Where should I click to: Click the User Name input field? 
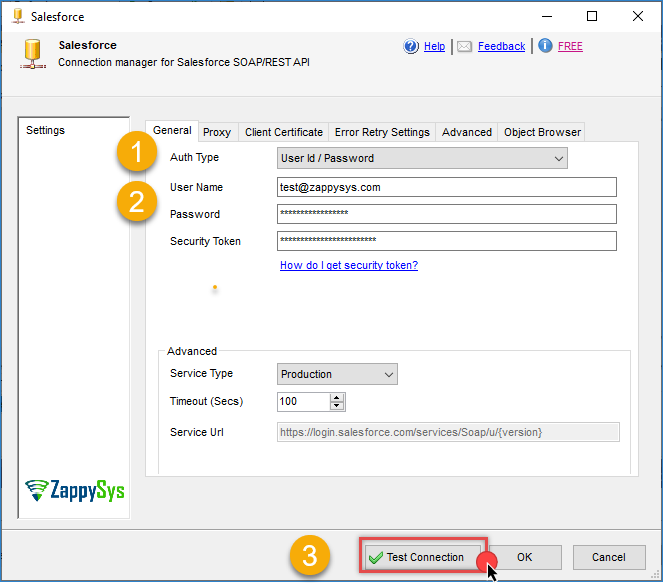447,187
